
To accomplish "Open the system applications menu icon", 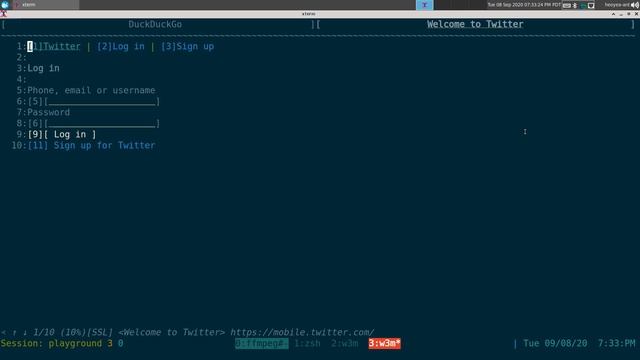I will (x=5, y=5).
